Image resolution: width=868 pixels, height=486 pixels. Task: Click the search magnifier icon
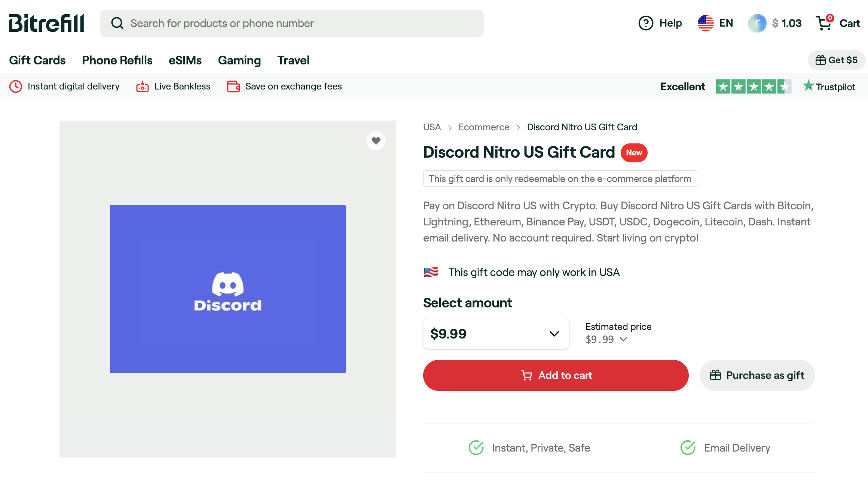(x=117, y=23)
